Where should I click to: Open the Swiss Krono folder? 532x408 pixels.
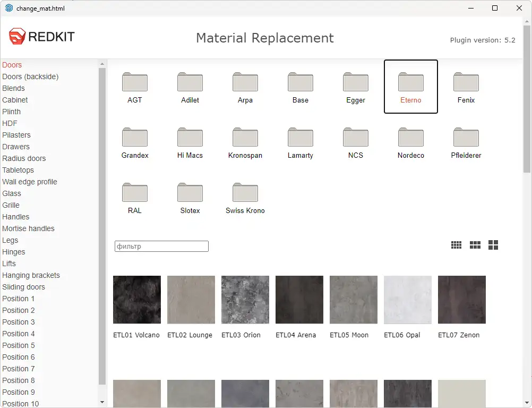click(245, 198)
